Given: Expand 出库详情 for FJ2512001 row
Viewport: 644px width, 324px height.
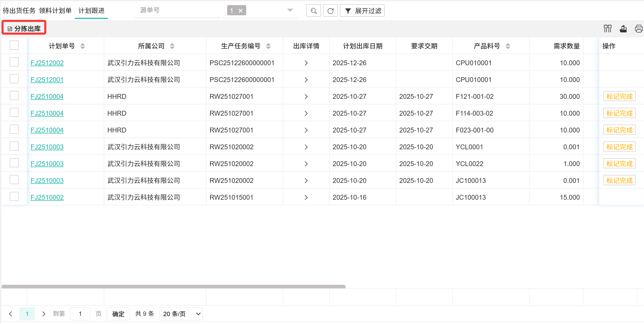Looking at the screenshot, I should click(x=306, y=80).
